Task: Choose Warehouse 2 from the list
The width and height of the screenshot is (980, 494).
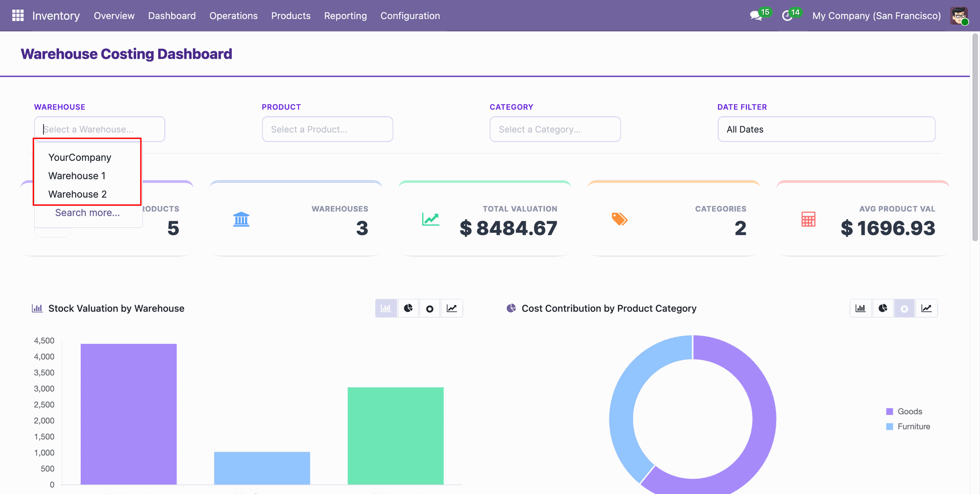Action: point(78,194)
